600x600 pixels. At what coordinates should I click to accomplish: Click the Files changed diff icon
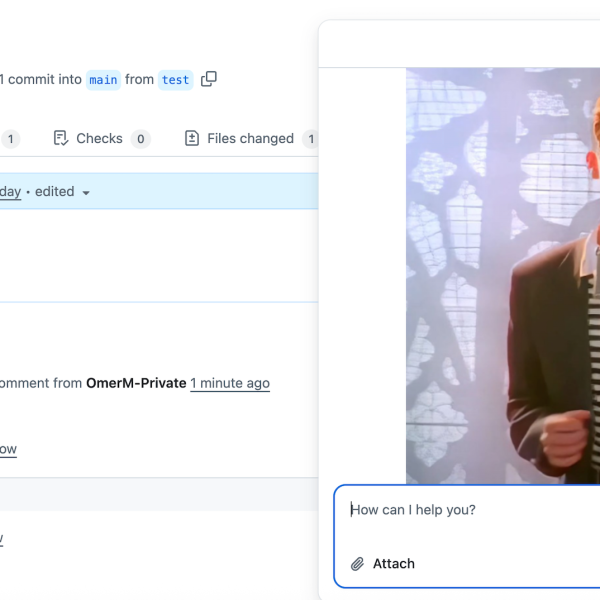click(x=192, y=139)
